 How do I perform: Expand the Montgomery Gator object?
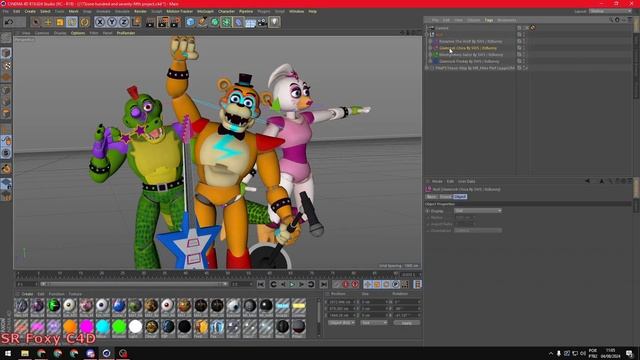click(430, 54)
